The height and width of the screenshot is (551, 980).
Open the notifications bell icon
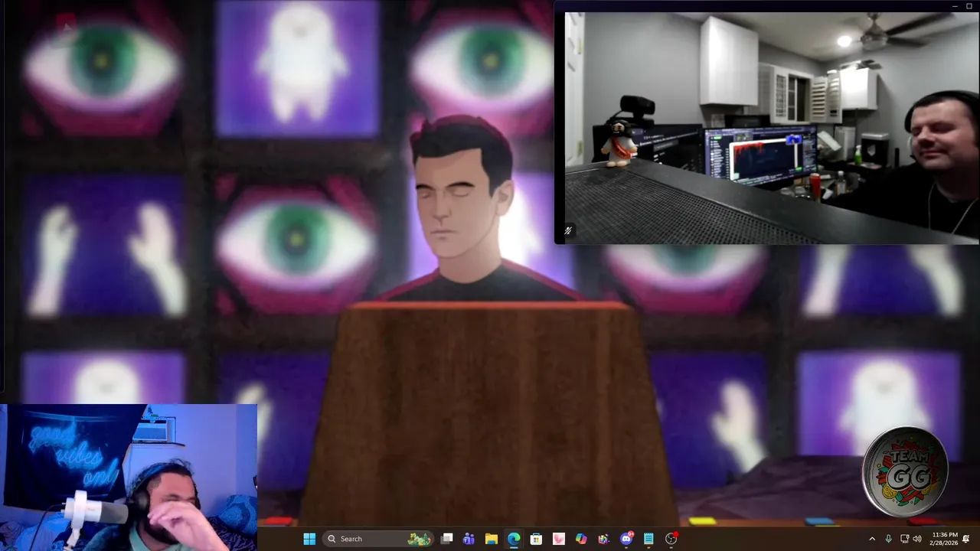(966, 539)
